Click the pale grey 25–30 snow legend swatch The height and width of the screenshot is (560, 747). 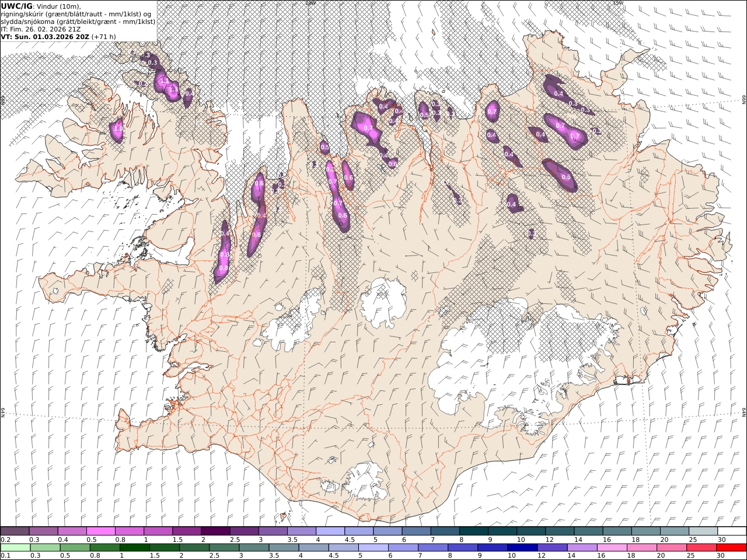703,531
